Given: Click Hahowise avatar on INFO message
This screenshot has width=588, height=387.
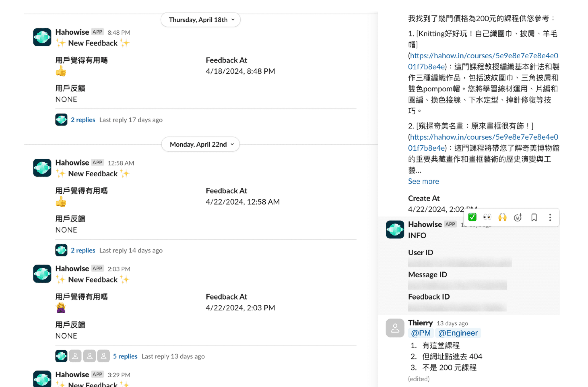Looking at the screenshot, I should (x=395, y=229).
